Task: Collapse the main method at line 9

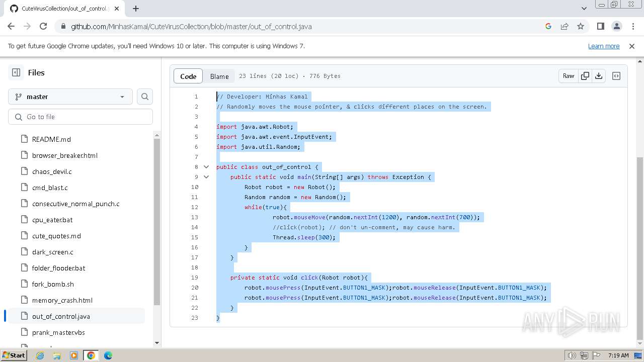Action: [x=206, y=177]
